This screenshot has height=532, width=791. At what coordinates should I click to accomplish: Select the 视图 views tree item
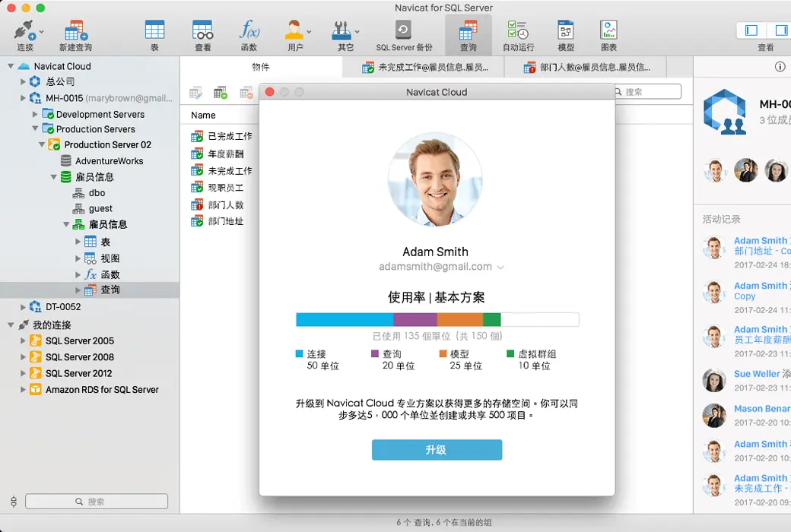[x=102, y=258]
